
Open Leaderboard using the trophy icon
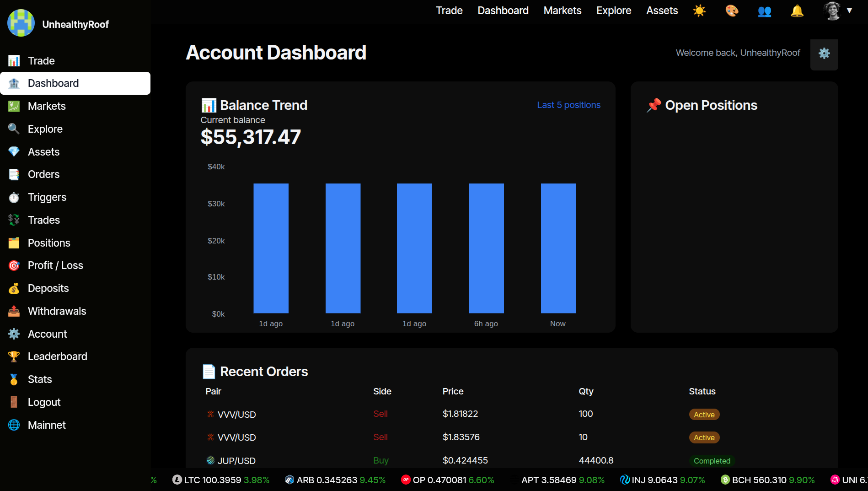pyautogui.click(x=14, y=356)
